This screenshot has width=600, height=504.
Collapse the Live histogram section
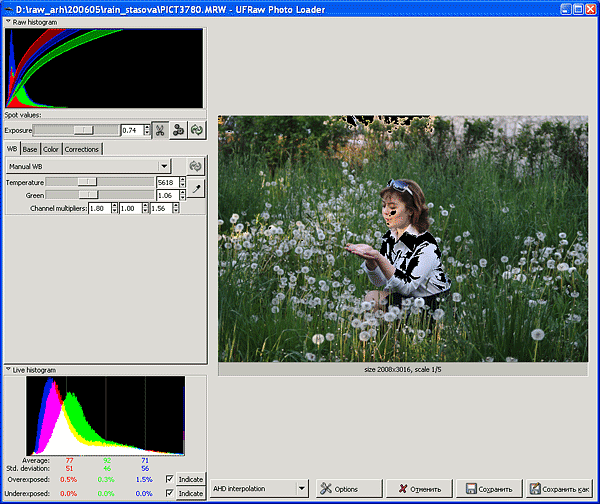coord(8,370)
